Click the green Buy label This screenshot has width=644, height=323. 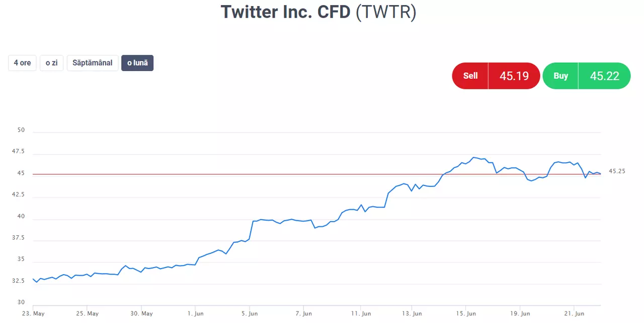[x=560, y=76]
